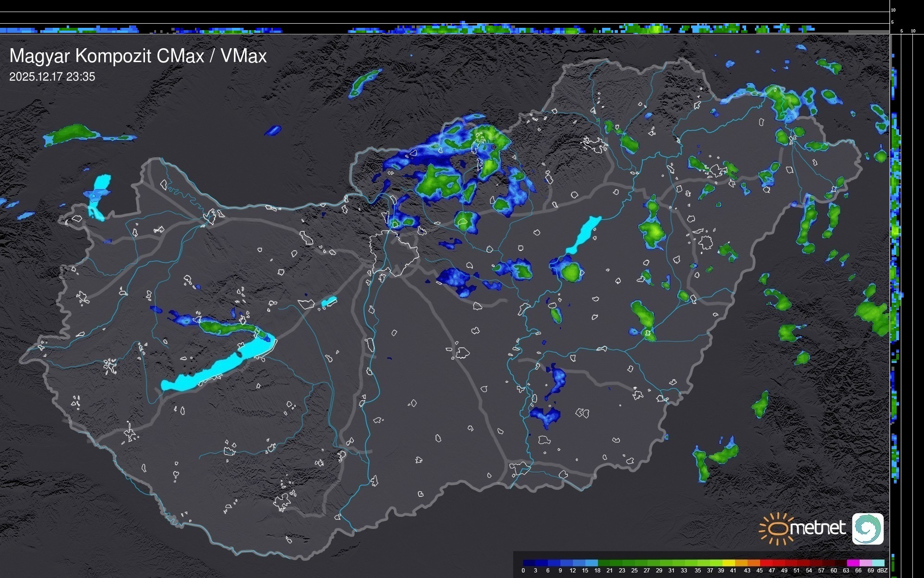Viewport: 924px width, 578px height.
Task: Click the orange 43 dBZ legend swatch
Action: 753,563
